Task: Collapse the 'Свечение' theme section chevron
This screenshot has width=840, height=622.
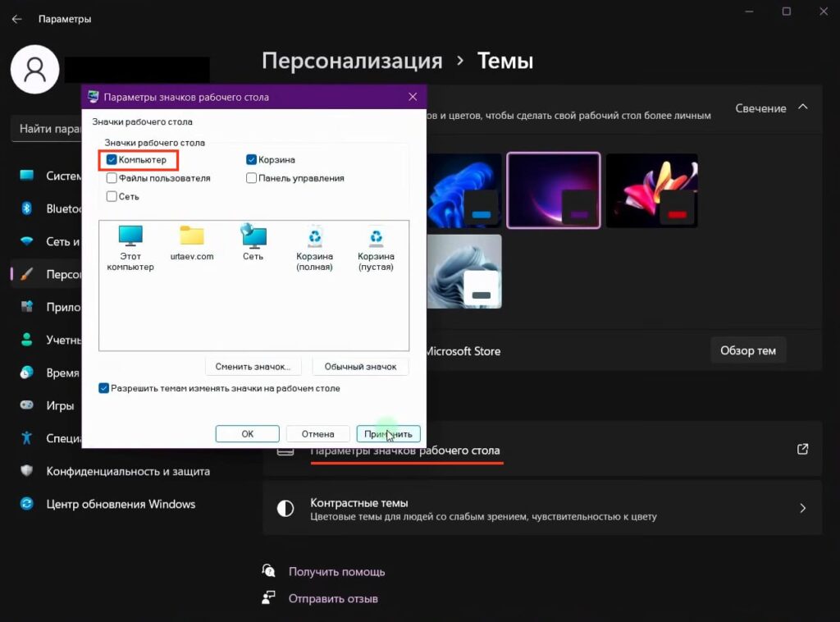Action: tap(802, 107)
